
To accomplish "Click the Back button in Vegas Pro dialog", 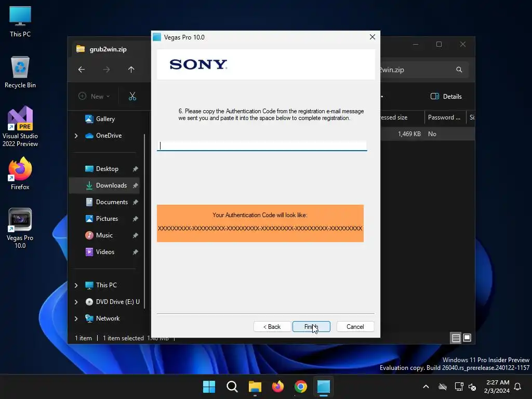I will 272,327.
